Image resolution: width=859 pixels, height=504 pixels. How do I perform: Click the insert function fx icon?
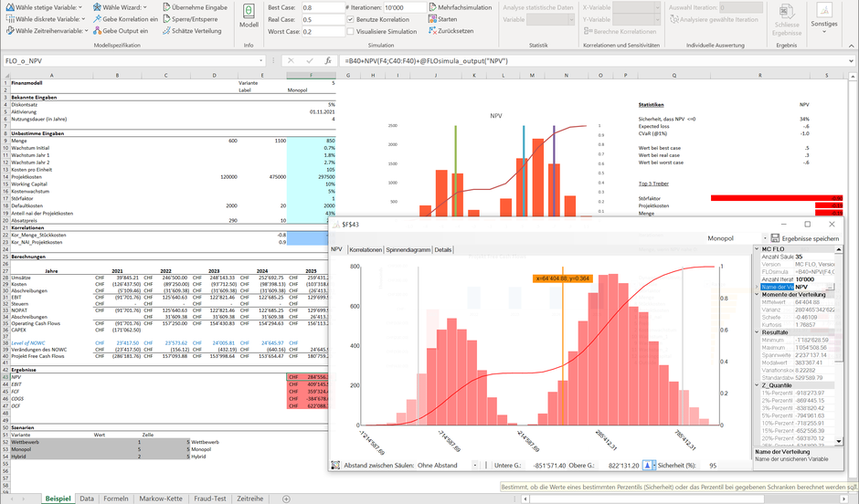tap(327, 61)
